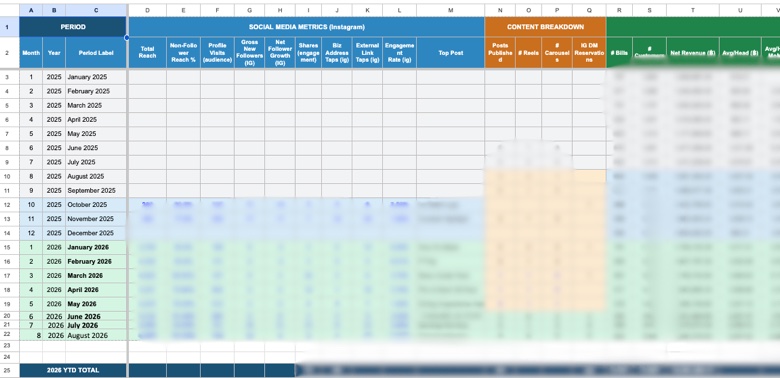Select column C header
Viewport: 780px width, 378px height.
pyautogui.click(x=96, y=10)
